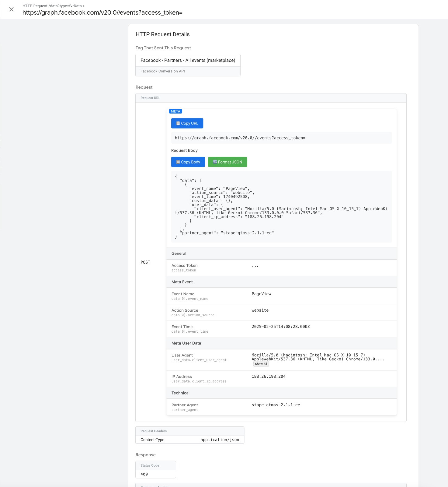Click the website action source value
448x487 pixels.
click(x=260, y=310)
